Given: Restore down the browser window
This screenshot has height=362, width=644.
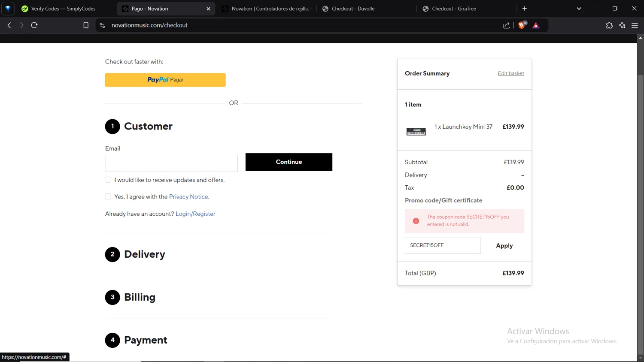Looking at the screenshot, I should (615, 9).
